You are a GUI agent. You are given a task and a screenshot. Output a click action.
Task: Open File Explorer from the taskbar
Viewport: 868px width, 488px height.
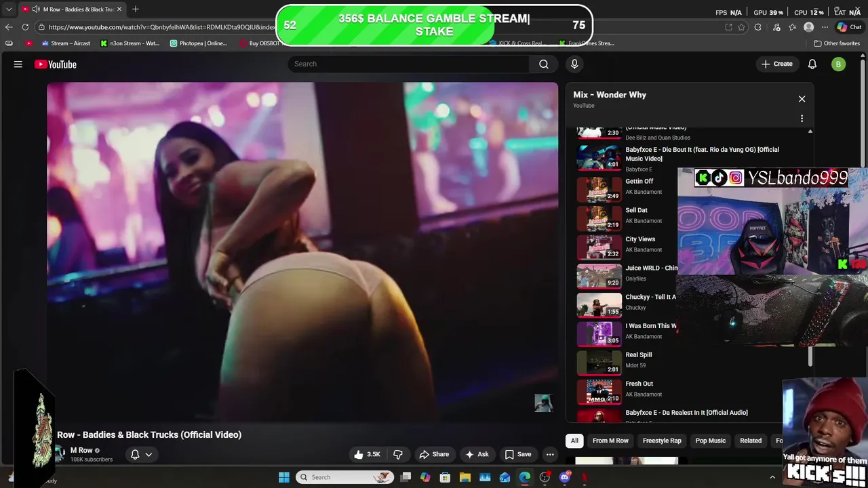click(x=465, y=477)
